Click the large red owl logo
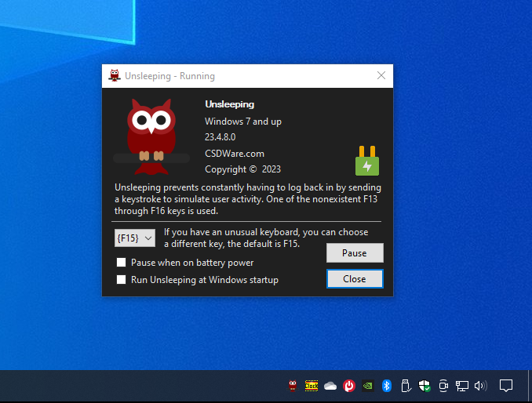Image resolution: width=532 pixels, height=403 pixels. [151, 136]
